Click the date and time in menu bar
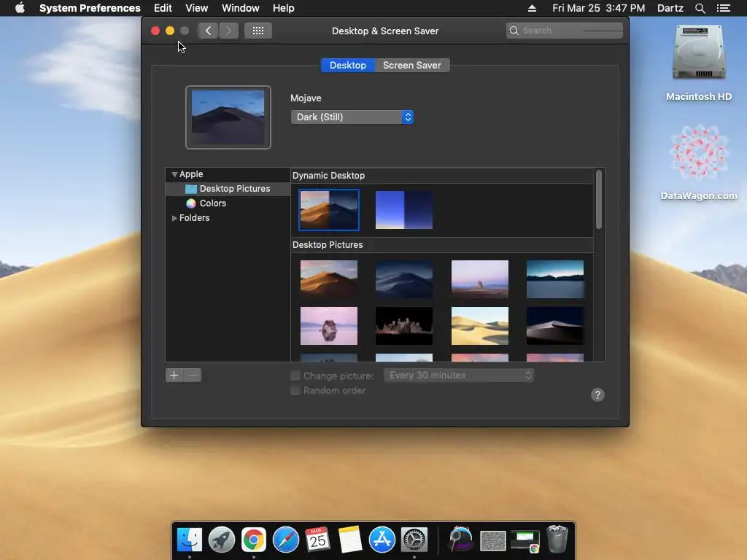The width and height of the screenshot is (747, 560). tap(598, 8)
